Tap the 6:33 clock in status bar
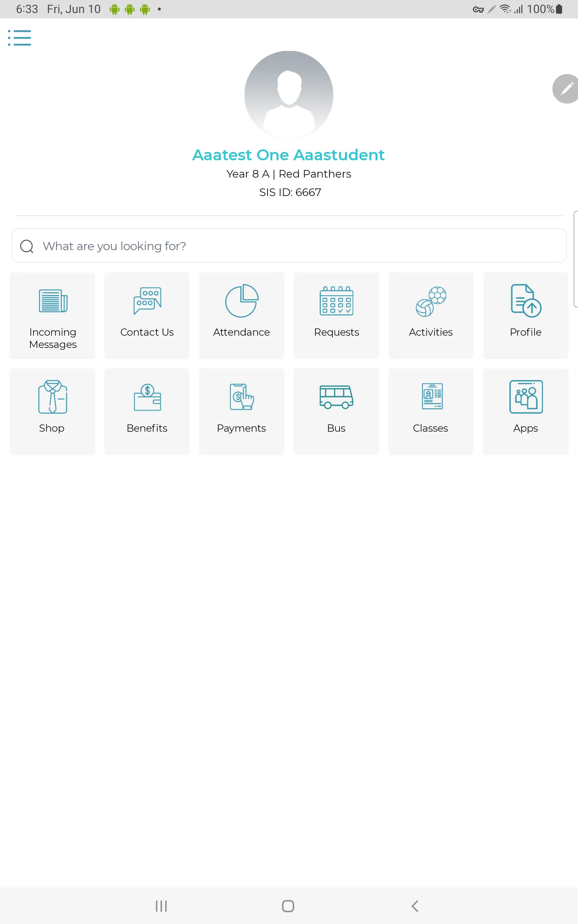578x924 pixels. tap(27, 9)
